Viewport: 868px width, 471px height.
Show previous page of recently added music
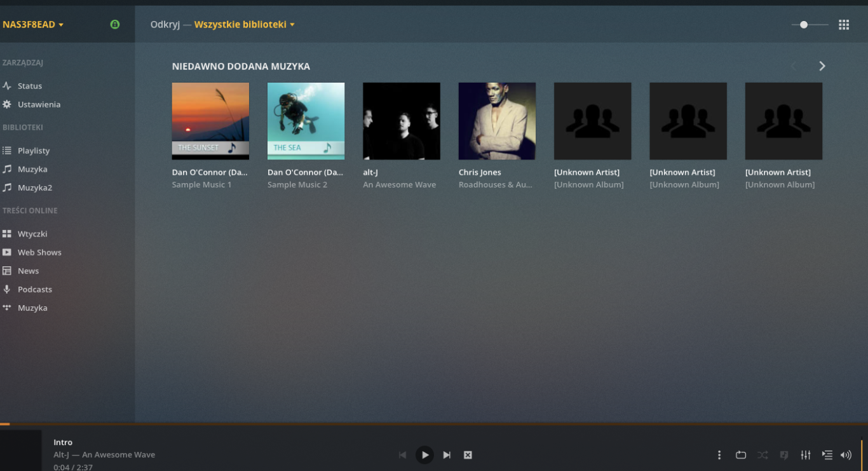click(x=794, y=66)
